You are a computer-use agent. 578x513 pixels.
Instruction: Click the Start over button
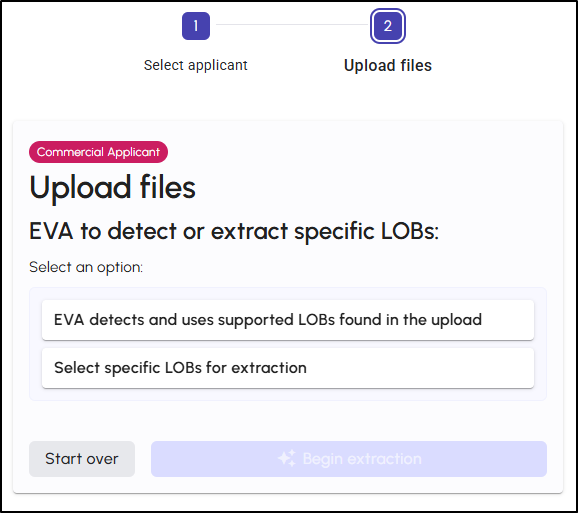pyautogui.click(x=82, y=459)
